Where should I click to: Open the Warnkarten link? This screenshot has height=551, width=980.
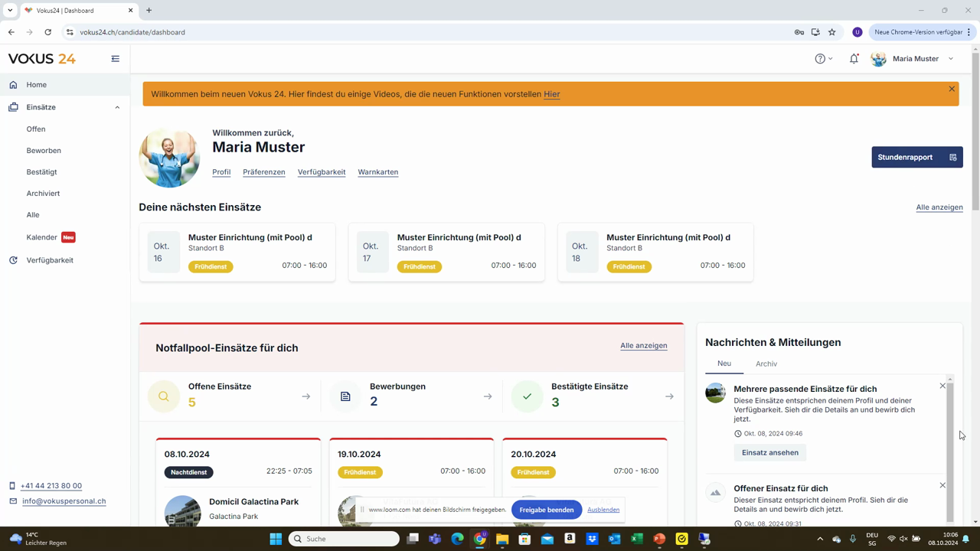pyautogui.click(x=378, y=172)
